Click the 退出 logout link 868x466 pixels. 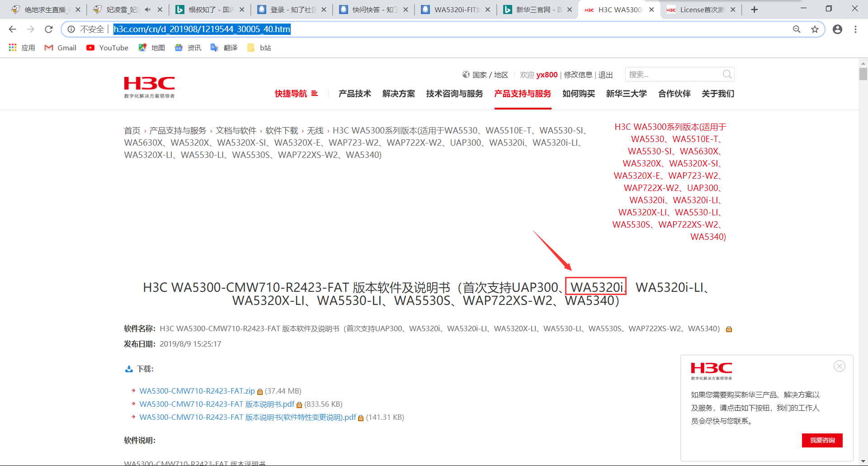(606, 75)
